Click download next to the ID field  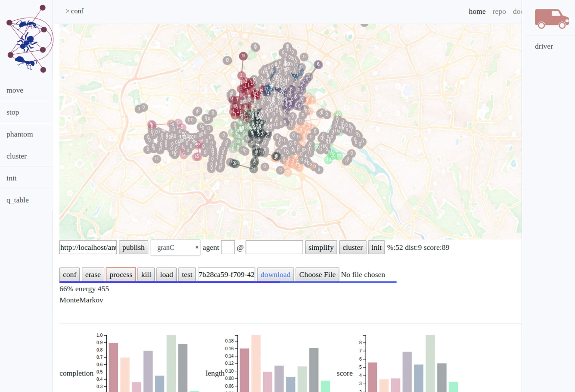click(x=275, y=274)
